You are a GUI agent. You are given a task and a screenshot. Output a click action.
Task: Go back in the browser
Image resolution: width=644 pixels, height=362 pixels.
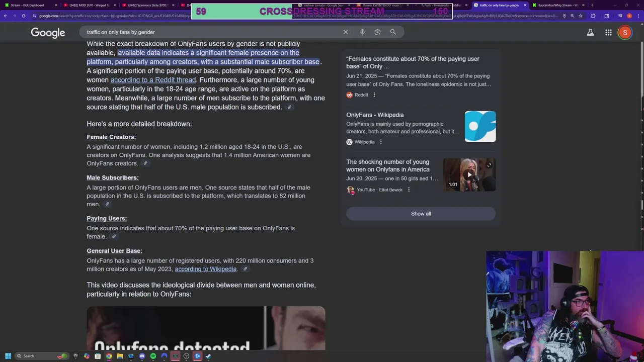coord(6,16)
